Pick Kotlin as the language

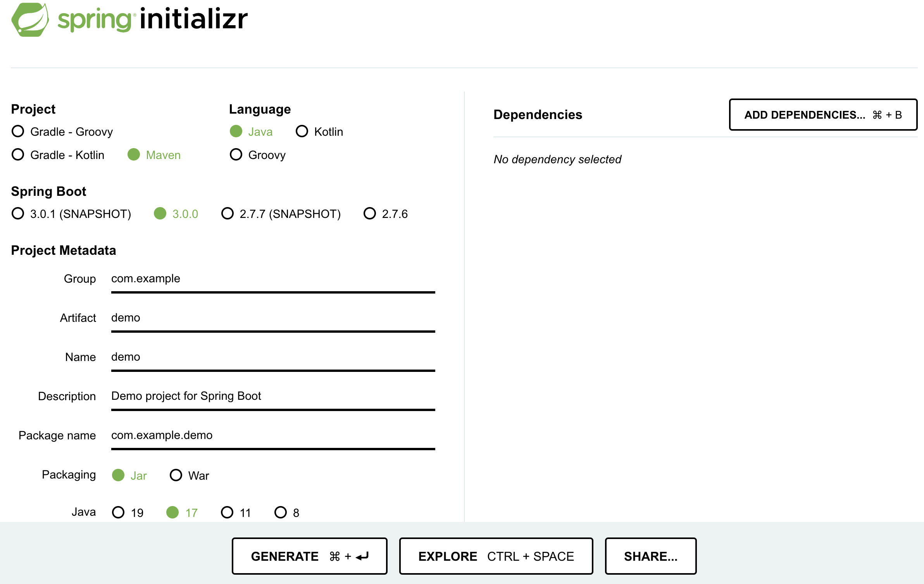(x=302, y=131)
